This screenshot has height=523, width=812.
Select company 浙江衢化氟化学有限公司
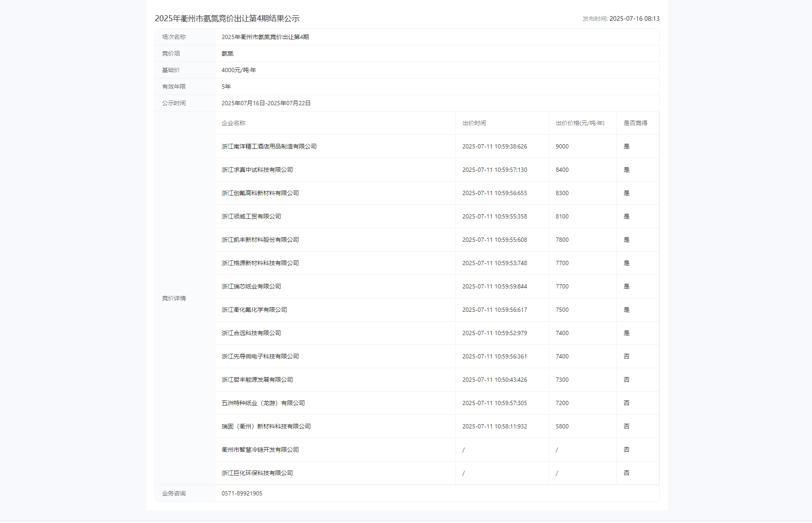[254, 310]
